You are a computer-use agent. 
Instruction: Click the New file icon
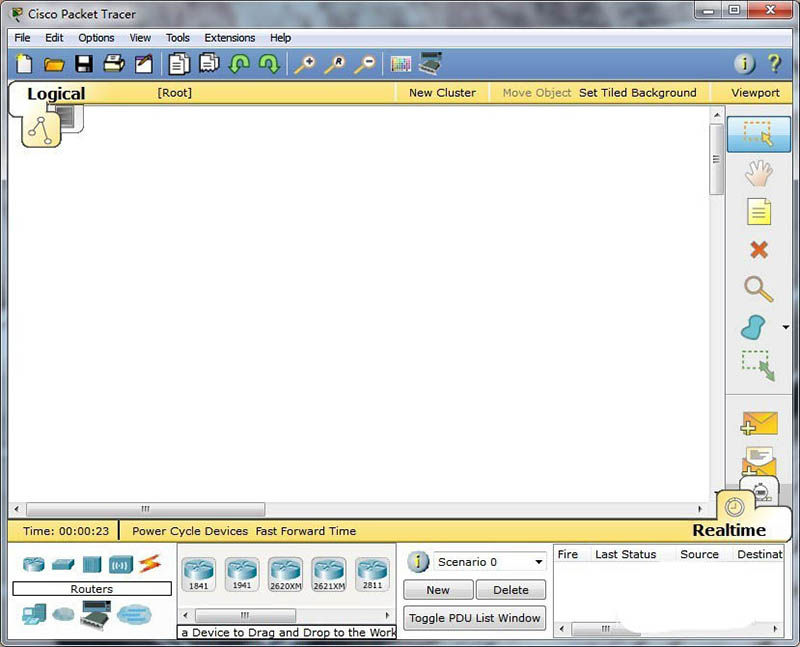click(24, 64)
